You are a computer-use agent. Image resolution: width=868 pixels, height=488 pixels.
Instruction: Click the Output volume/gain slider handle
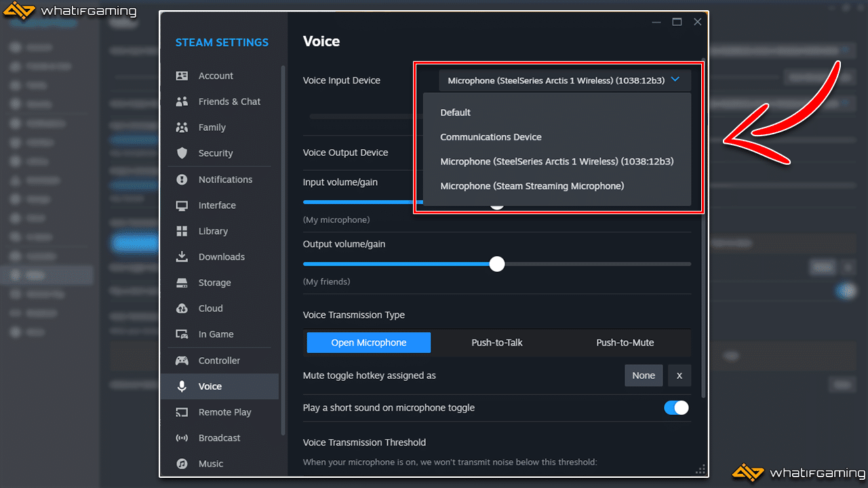(497, 264)
